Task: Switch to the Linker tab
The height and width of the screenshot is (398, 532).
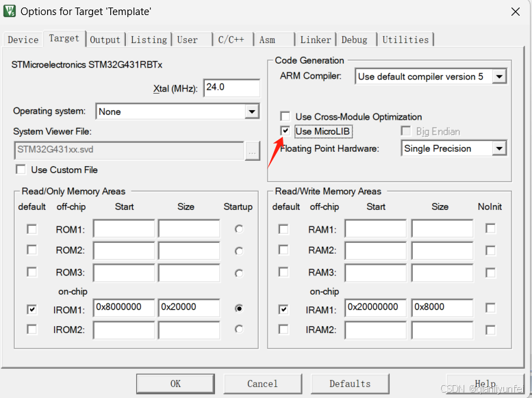Action: 316,40
